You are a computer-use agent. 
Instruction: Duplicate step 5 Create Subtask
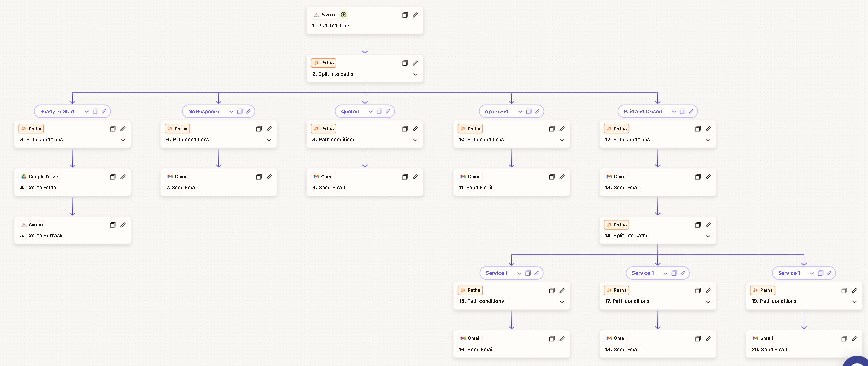pyautogui.click(x=112, y=225)
